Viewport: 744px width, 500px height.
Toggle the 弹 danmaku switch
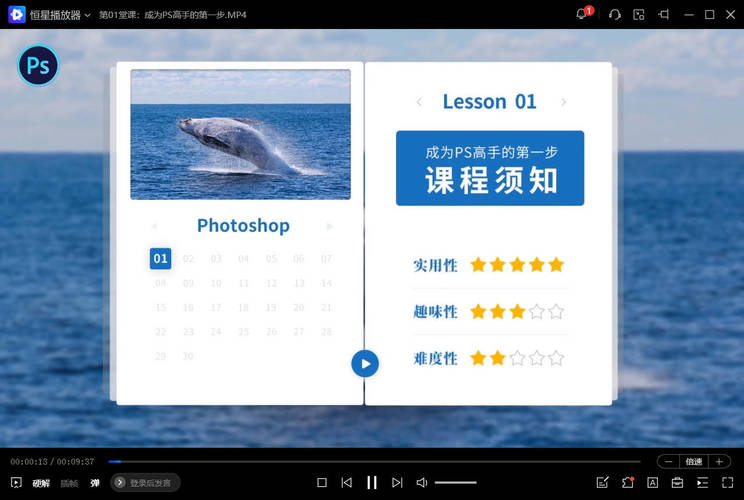(x=95, y=483)
